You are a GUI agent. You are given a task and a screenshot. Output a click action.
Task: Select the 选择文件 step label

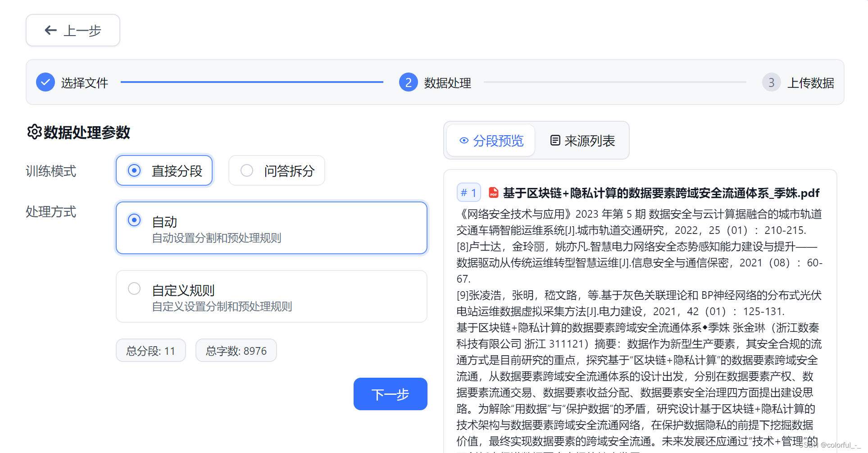pyautogui.click(x=85, y=83)
